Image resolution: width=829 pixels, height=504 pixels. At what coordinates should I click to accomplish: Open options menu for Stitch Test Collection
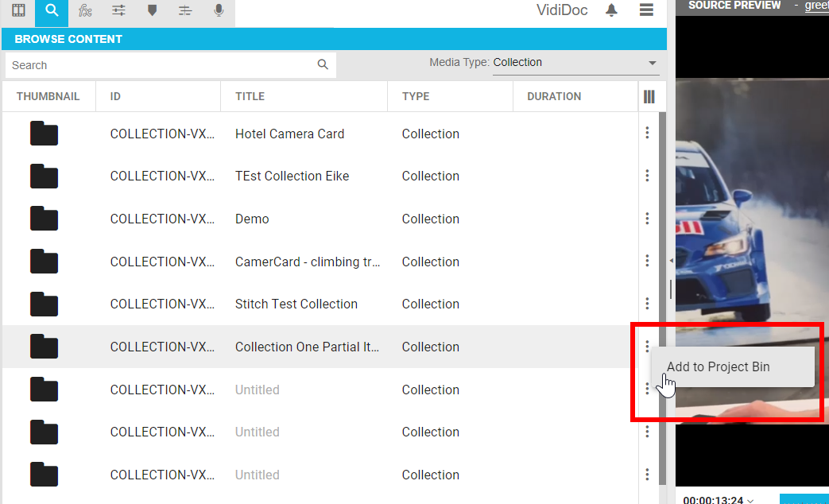pos(647,304)
